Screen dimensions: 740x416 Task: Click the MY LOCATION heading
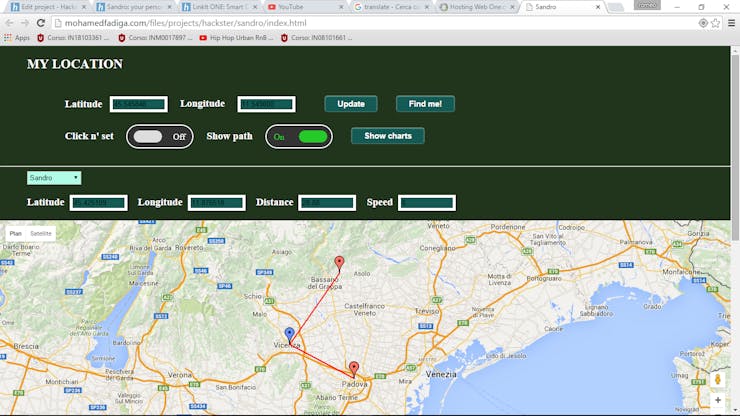[75, 64]
